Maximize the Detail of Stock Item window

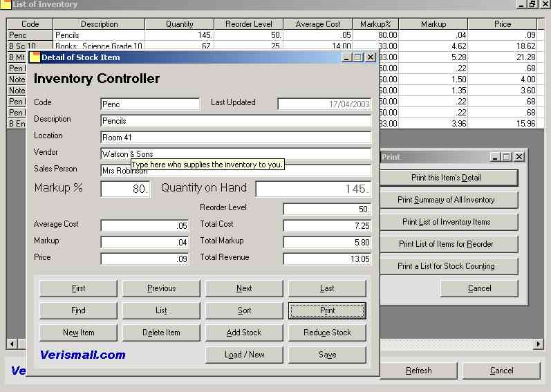pyautogui.click(x=358, y=57)
